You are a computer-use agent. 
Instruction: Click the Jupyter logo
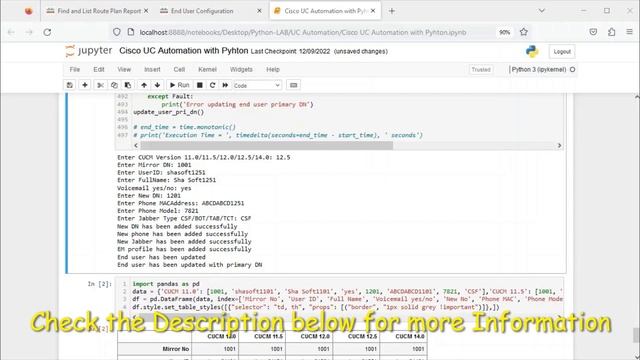(x=89, y=51)
